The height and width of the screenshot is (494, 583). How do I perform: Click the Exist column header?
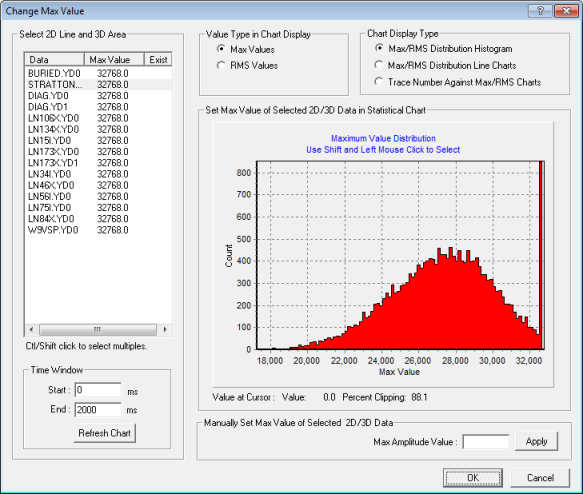[x=158, y=59]
